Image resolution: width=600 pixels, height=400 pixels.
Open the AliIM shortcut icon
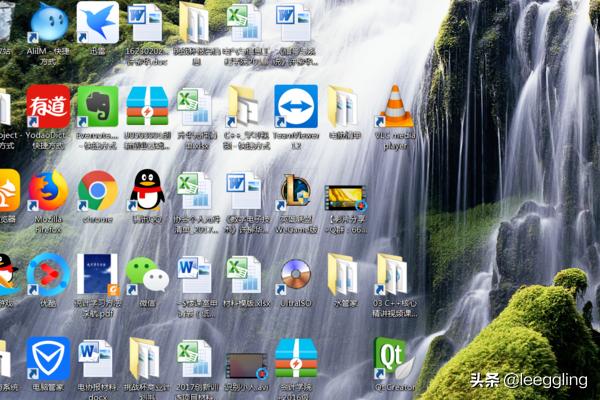pyautogui.click(x=49, y=22)
